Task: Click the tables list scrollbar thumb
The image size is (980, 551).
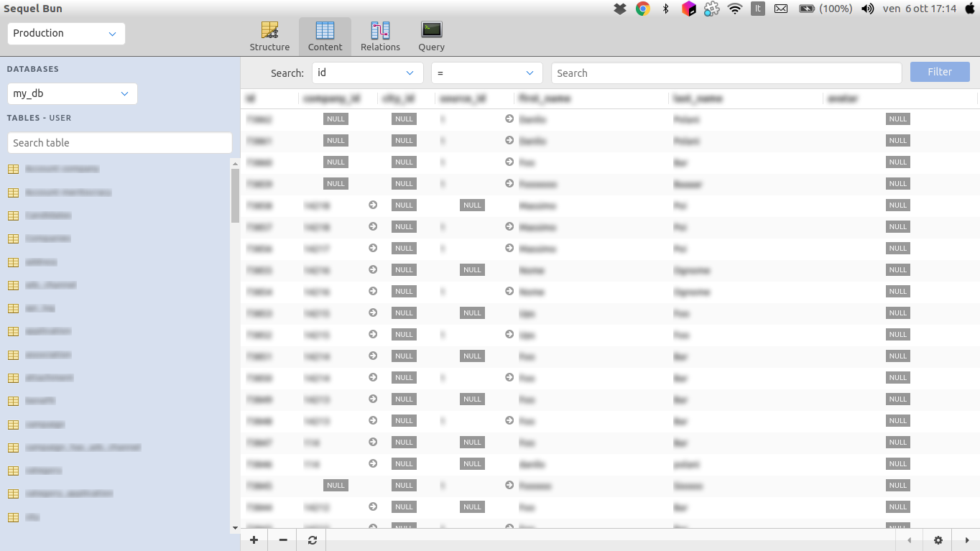Action: pyautogui.click(x=235, y=195)
